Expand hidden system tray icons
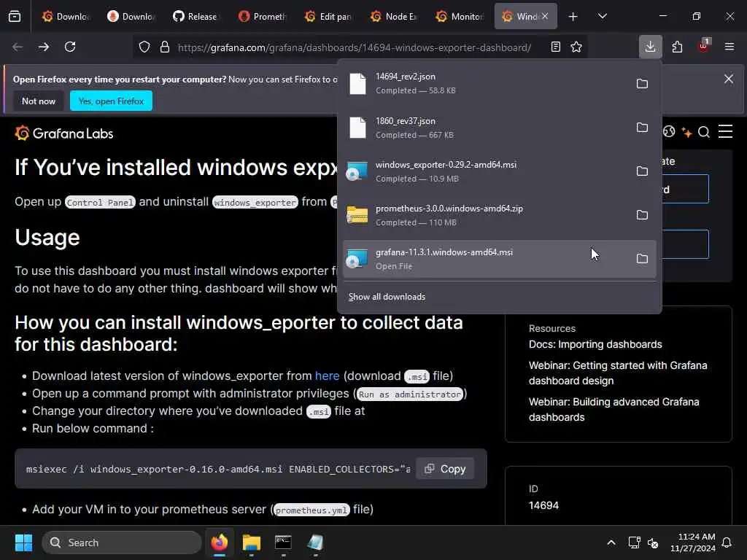 tap(611, 542)
